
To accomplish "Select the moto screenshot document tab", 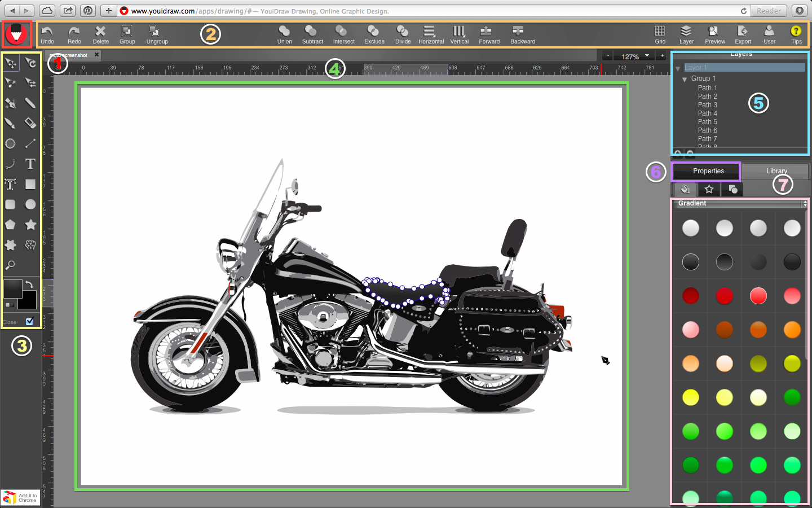I will click(x=70, y=55).
